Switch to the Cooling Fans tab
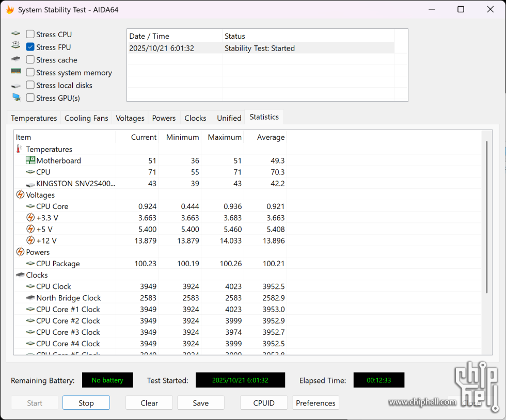The width and height of the screenshot is (506, 420). (86, 118)
